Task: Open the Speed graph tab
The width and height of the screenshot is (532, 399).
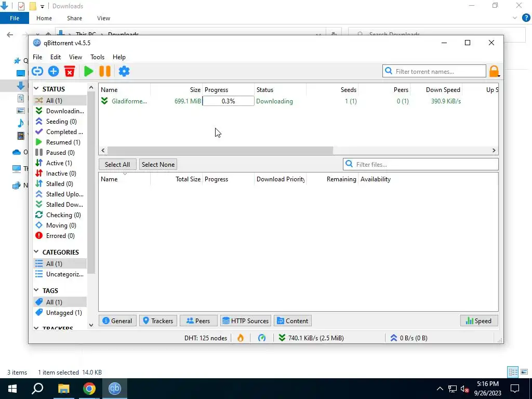Action: coord(479,321)
